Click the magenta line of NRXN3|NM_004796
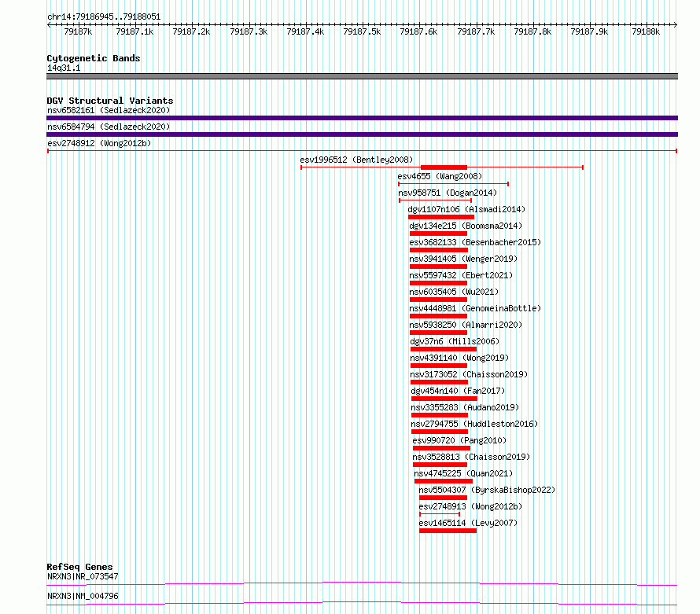This screenshot has height=614, width=700. [x=362, y=603]
